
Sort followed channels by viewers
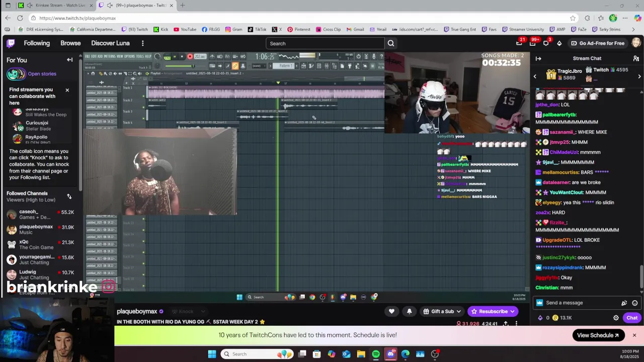pos(69,197)
